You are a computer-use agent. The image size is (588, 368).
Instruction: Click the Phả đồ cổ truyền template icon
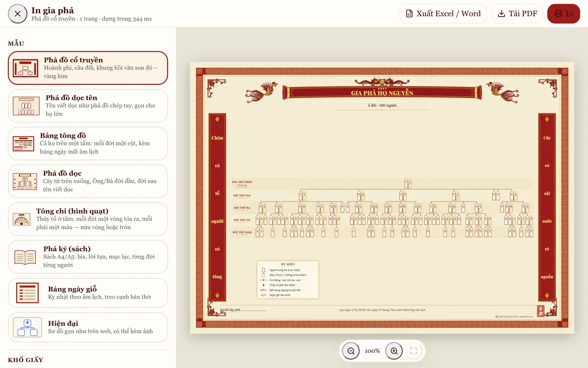coord(25,68)
